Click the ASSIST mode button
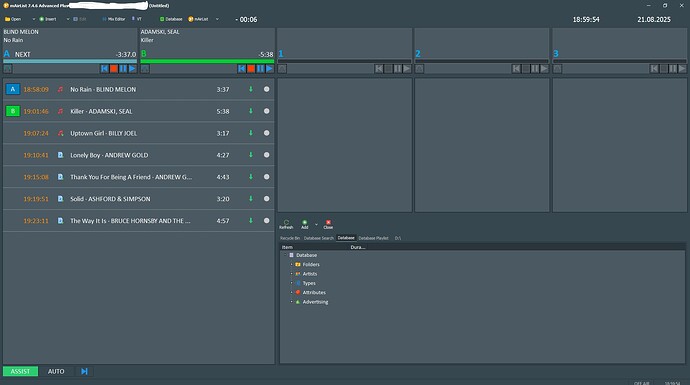 pos(20,371)
